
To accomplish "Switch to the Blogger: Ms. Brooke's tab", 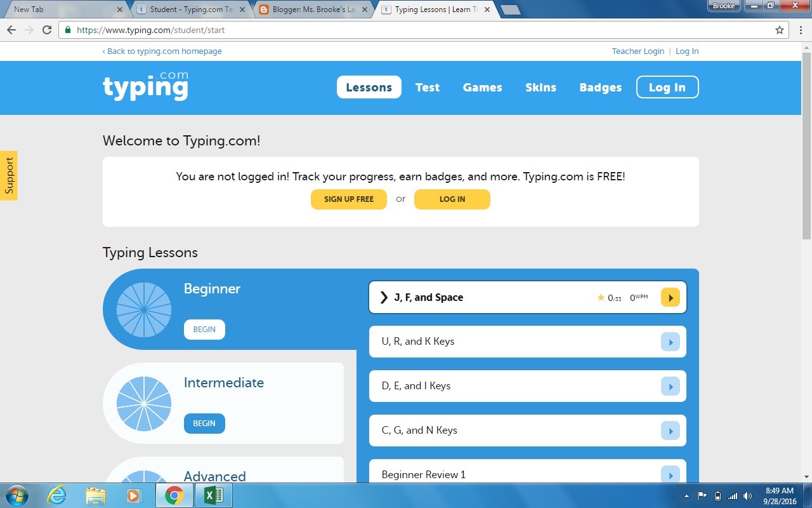I will tap(310, 10).
